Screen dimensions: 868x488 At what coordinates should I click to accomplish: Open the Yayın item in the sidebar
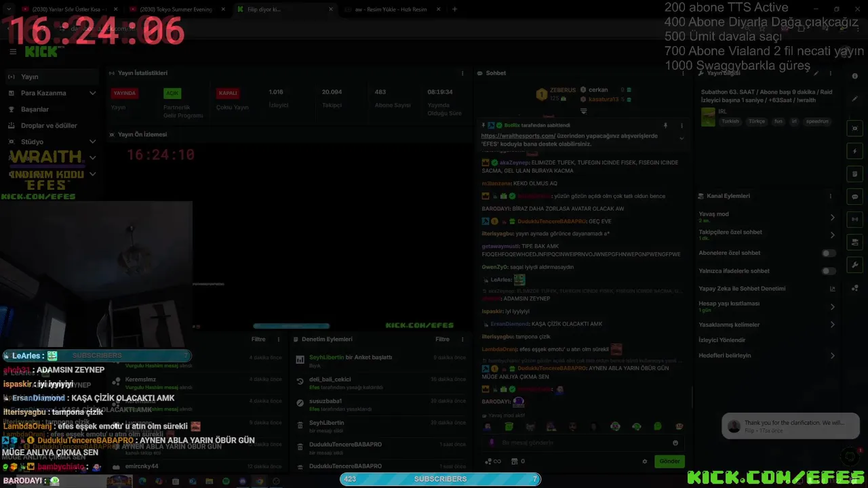(51, 77)
